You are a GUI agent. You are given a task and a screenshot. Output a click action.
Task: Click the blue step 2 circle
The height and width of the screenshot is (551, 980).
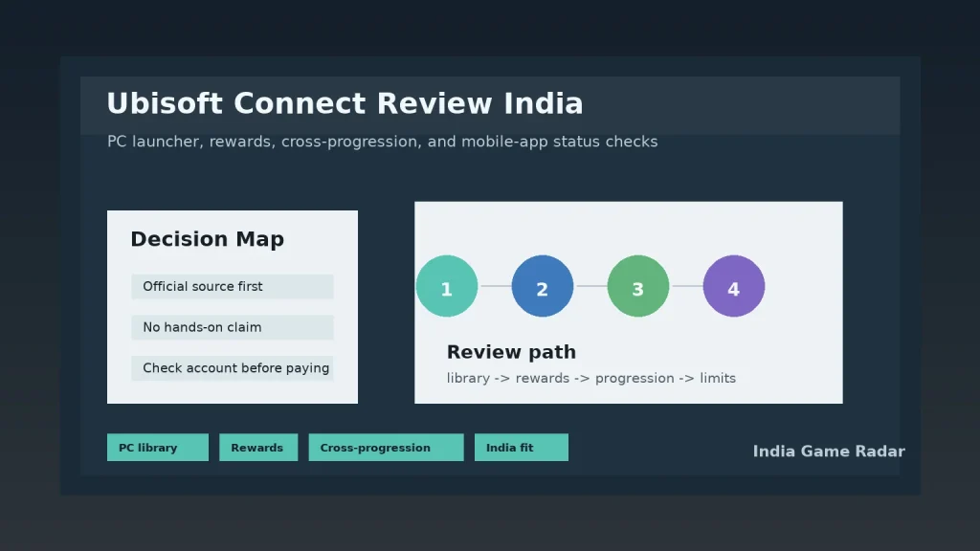[542, 286]
